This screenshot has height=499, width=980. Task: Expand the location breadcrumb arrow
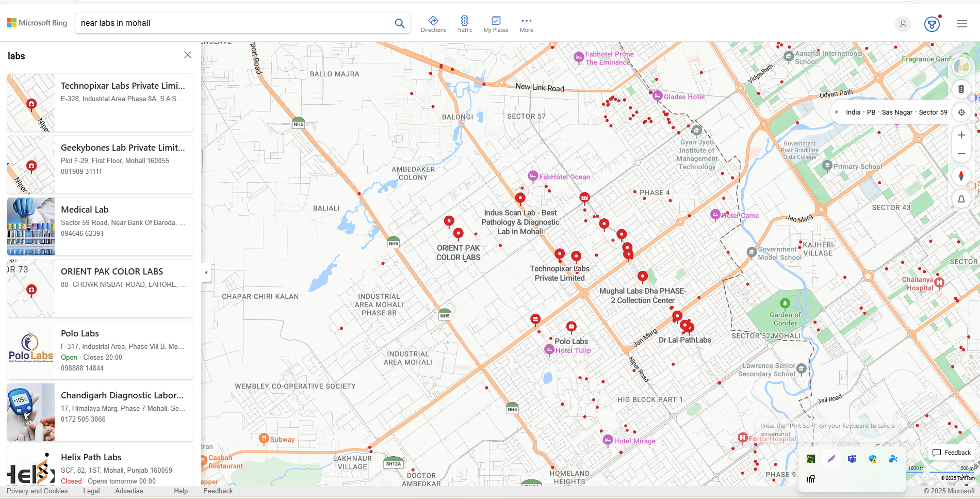837,112
